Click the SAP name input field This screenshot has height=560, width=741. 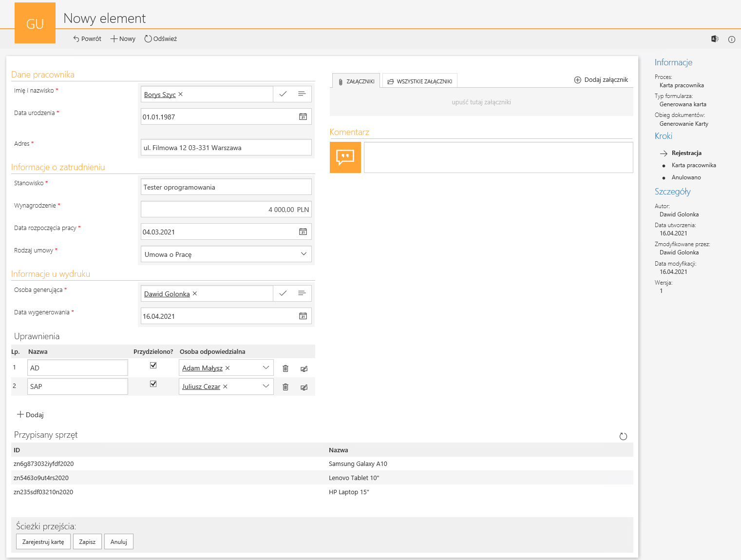point(77,386)
